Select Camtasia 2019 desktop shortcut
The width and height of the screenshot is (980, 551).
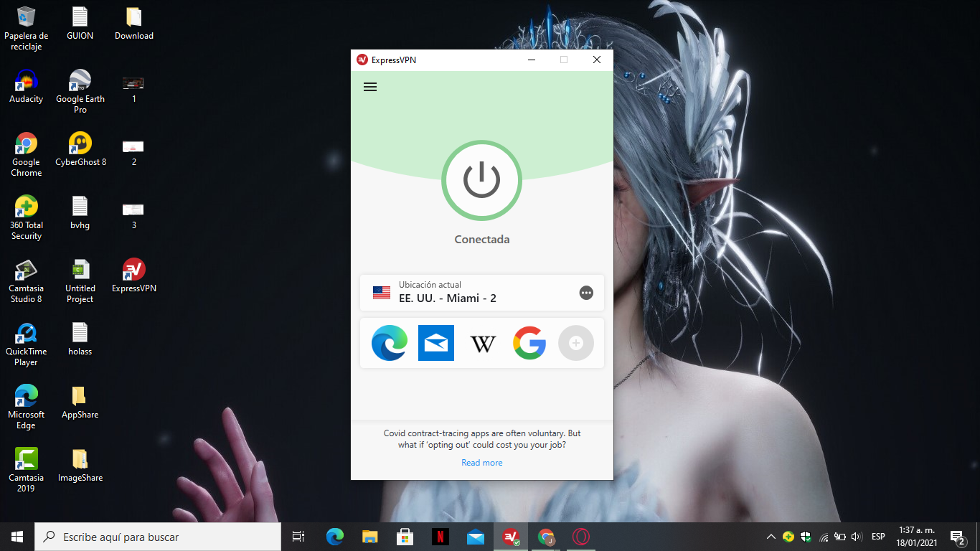pos(26,471)
